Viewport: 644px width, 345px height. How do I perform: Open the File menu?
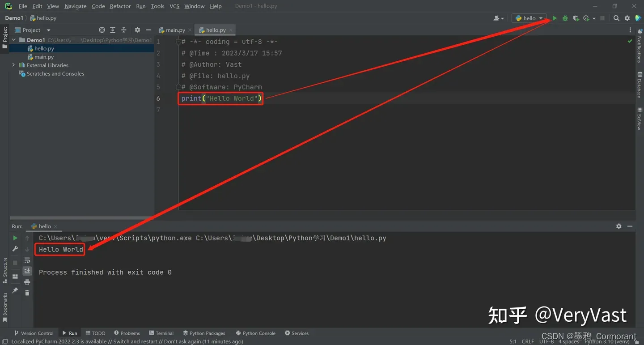[x=23, y=6]
